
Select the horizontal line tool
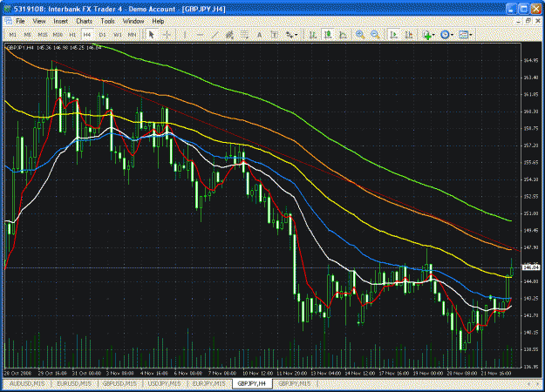200,35
